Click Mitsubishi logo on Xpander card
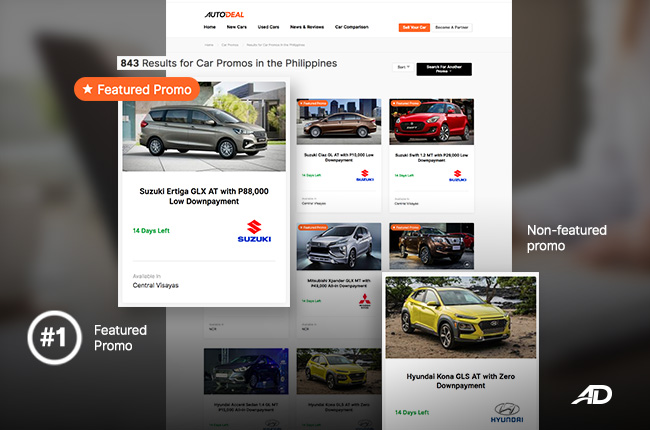The width and height of the screenshot is (650, 430). 365,301
